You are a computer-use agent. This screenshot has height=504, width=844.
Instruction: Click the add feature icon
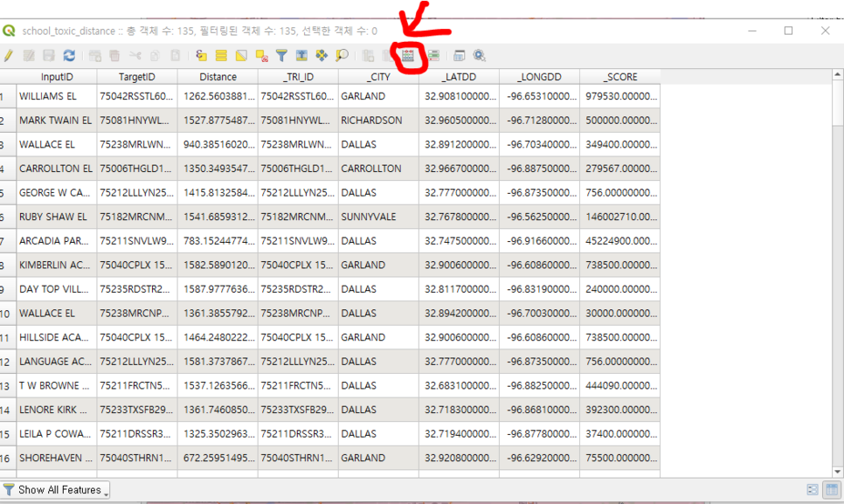(x=94, y=55)
